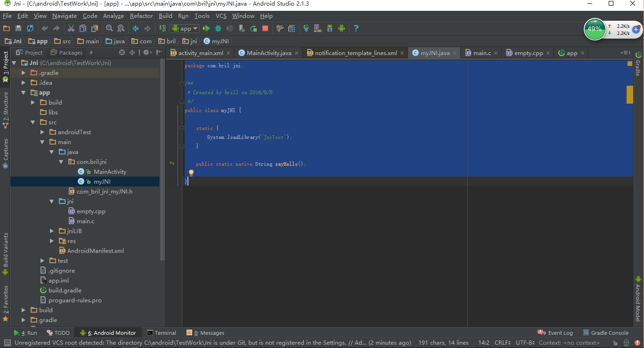The height and width of the screenshot is (348, 644).
Task: Open SDK Manager toolbar icon
Action: pos(330,28)
